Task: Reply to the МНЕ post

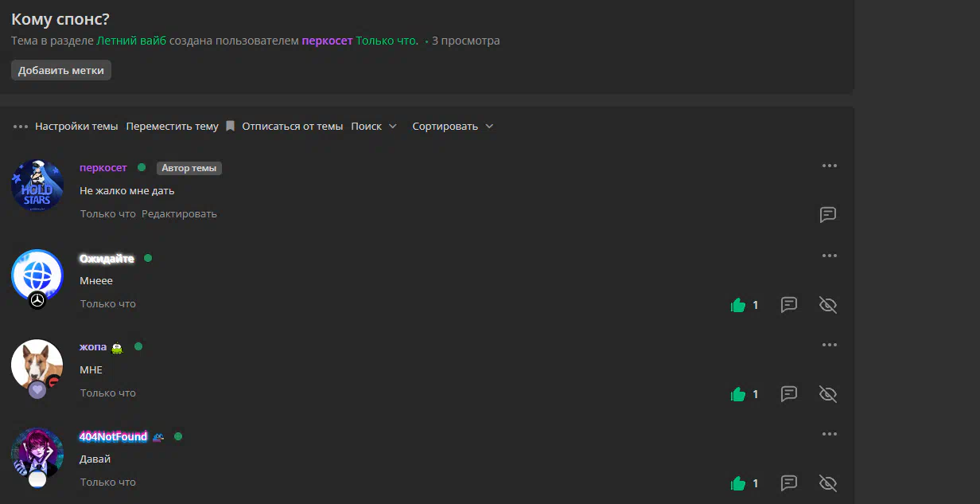Action: pos(789,393)
